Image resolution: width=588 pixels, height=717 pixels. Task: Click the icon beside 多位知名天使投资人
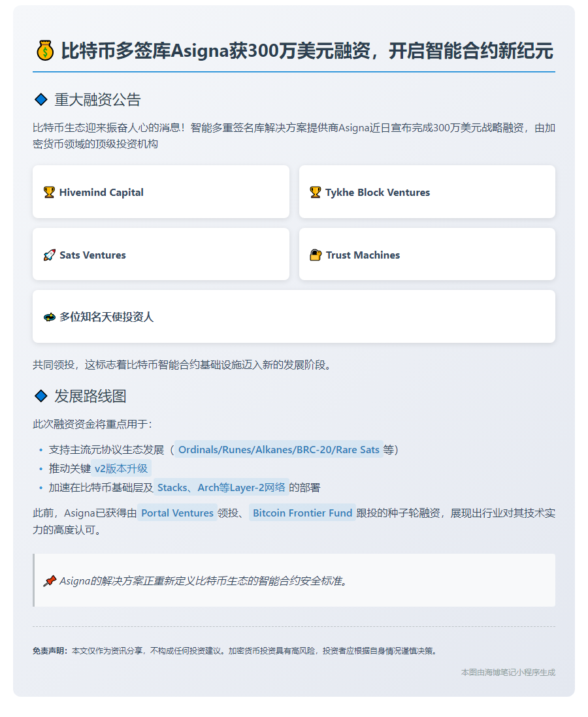pos(50,317)
